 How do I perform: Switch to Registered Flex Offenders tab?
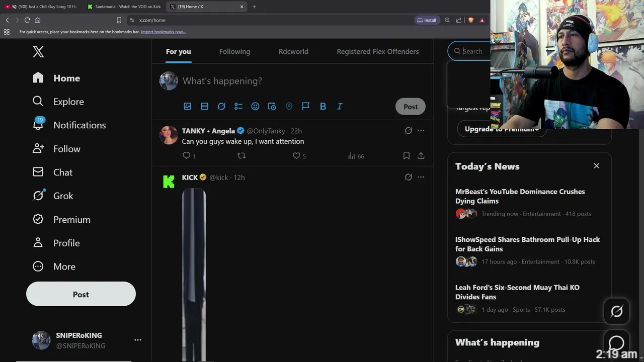(x=377, y=51)
